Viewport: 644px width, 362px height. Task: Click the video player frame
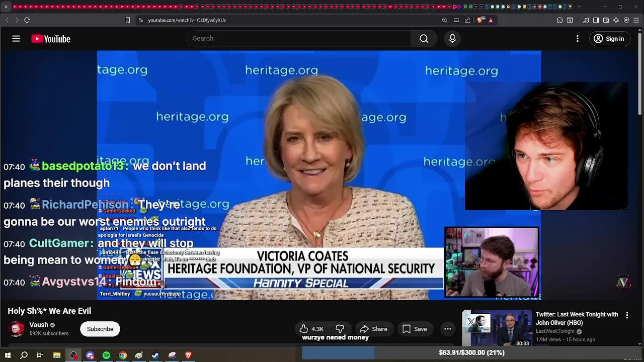[319, 175]
